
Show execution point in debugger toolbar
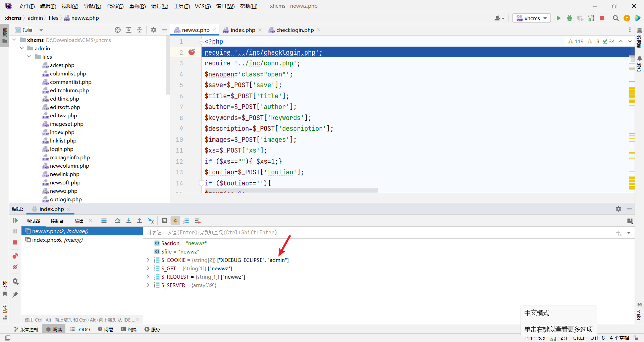pyautogui.click(x=104, y=221)
